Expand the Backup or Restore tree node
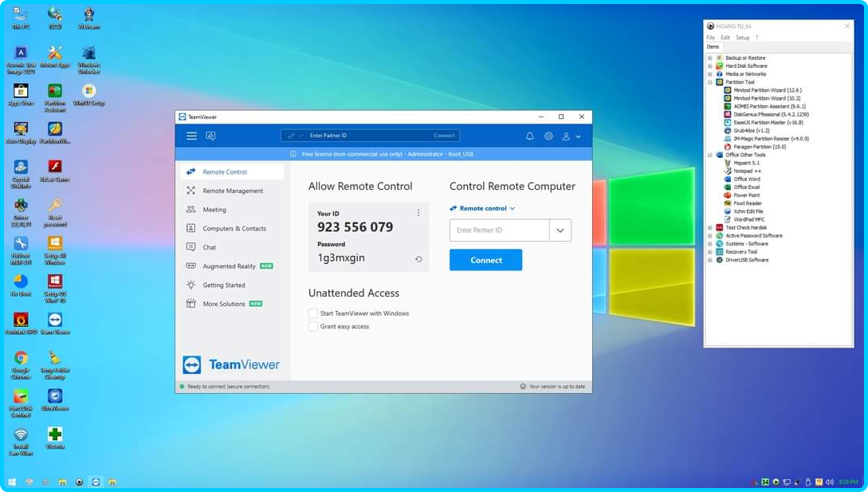 tap(709, 57)
